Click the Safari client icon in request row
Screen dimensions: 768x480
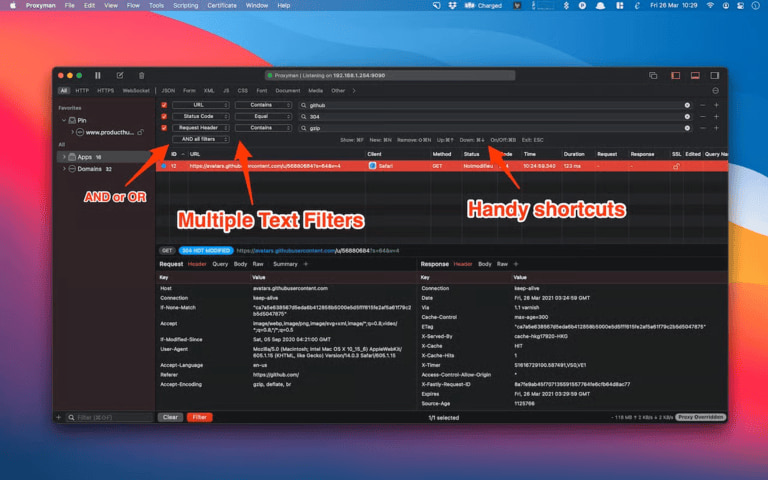tap(372, 166)
